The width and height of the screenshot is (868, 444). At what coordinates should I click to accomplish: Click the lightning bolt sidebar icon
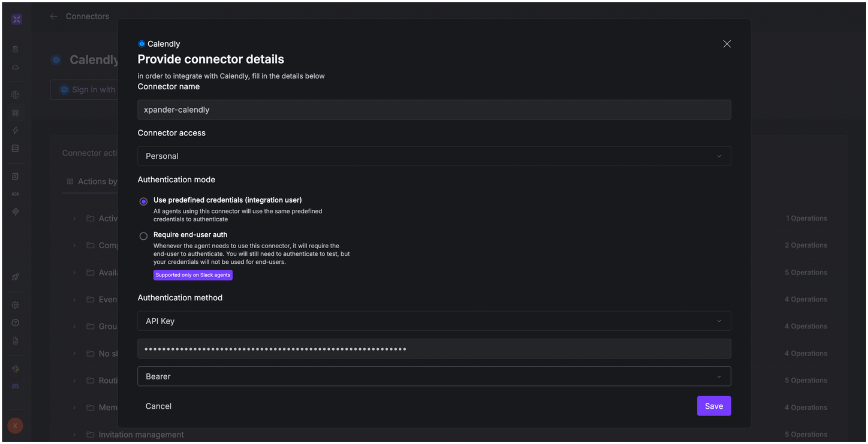coord(15,130)
